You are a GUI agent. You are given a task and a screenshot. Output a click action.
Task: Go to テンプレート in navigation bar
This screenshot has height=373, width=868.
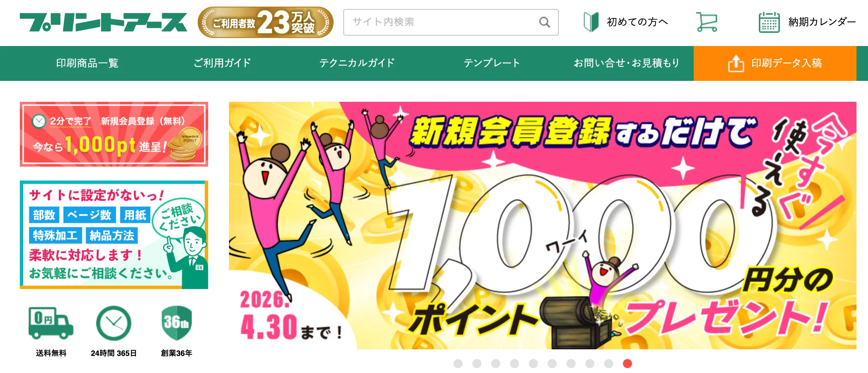pyautogui.click(x=492, y=63)
